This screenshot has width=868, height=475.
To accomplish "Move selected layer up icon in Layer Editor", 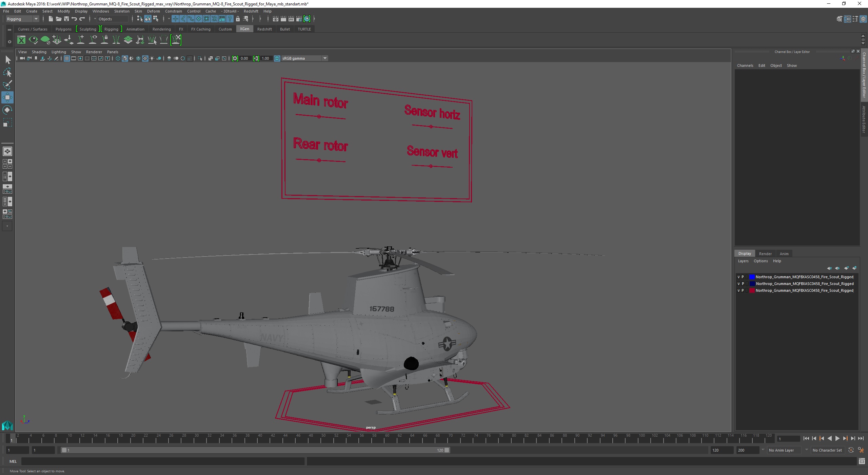I will (829, 268).
